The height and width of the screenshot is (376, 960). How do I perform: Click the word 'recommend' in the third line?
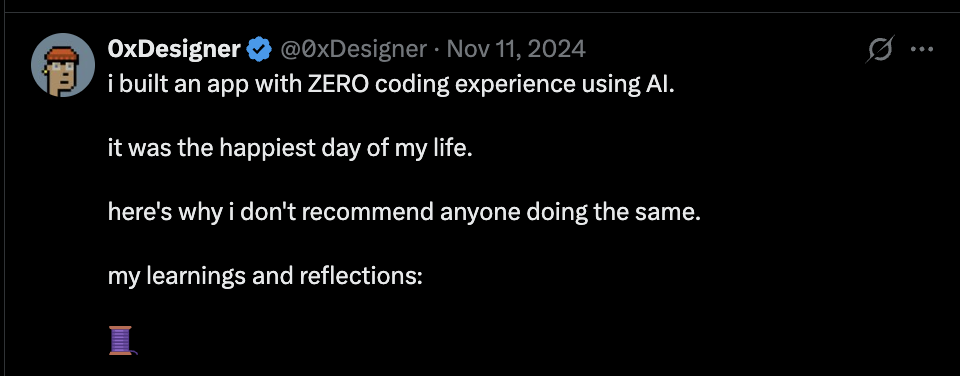click(367, 212)
